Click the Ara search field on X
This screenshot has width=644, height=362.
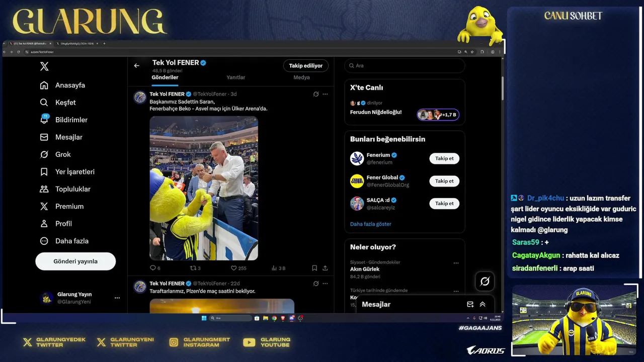coord(405,66)
